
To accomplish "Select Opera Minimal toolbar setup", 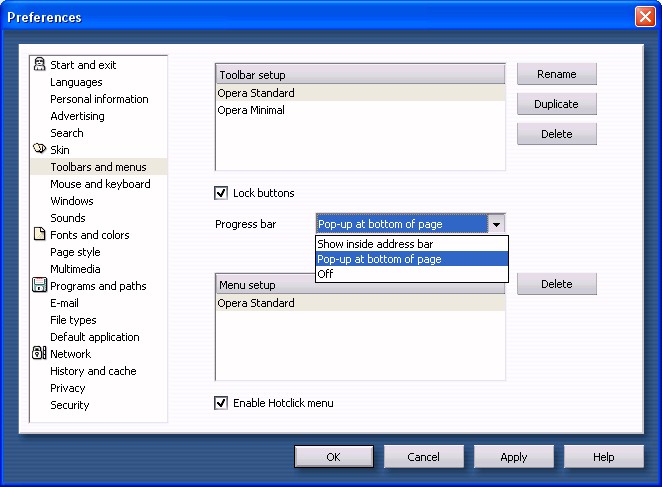I will pos(361,110).
